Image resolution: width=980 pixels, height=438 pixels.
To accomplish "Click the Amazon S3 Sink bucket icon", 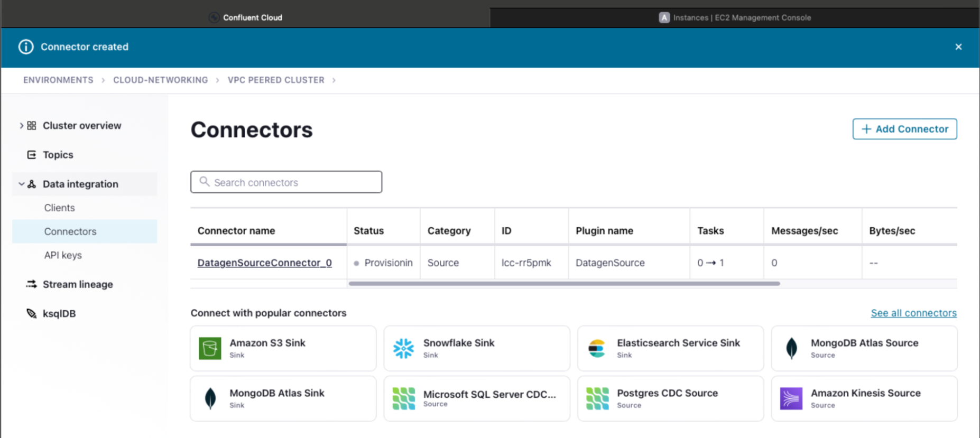I will point(210,348).
